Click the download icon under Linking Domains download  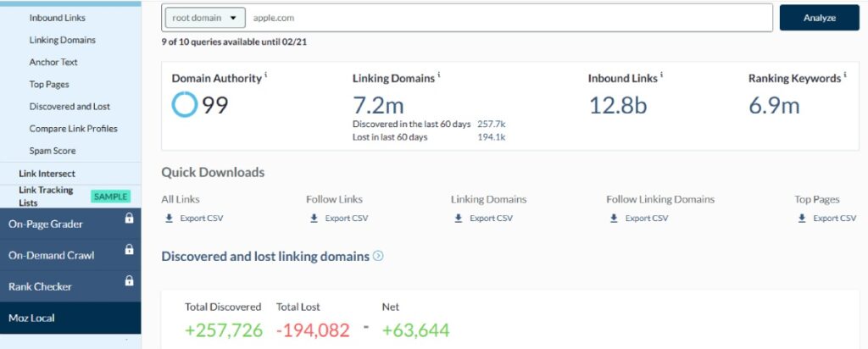459,218
